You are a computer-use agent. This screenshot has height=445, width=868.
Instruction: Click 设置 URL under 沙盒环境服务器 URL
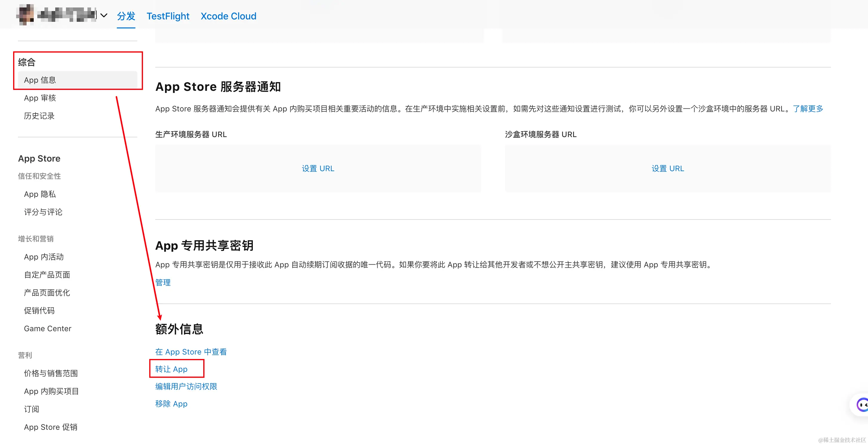tap(667, 168)
